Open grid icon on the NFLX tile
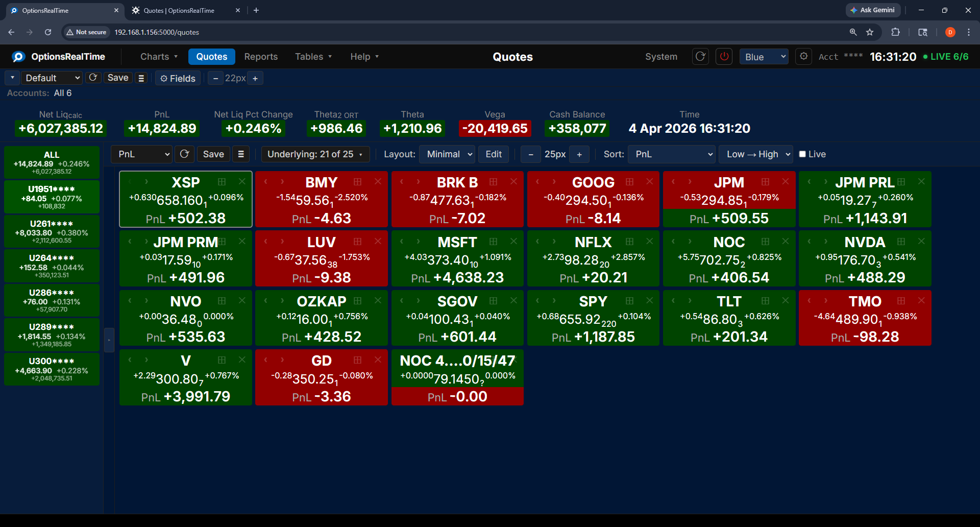 (x=629, y=241)
